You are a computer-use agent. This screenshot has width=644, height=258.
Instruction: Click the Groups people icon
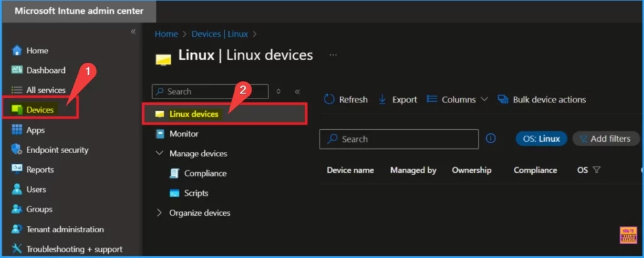tap(17, 209)
